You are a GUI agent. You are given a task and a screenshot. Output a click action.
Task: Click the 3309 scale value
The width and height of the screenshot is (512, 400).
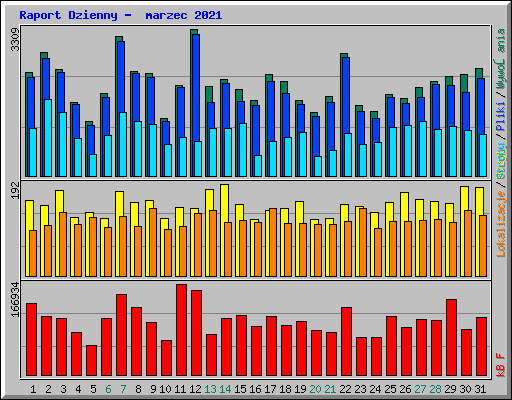tap(15, 40)
